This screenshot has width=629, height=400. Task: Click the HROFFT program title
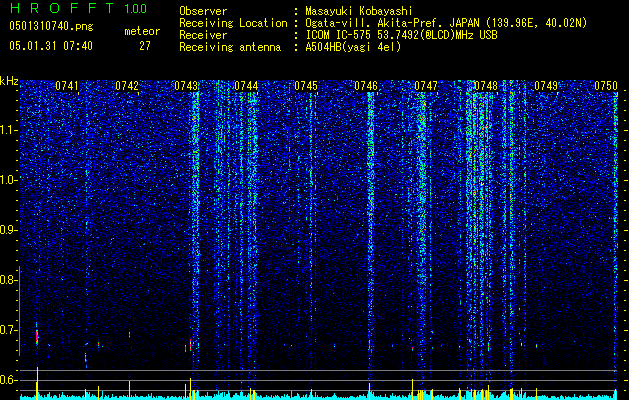(x=62, y=8)
